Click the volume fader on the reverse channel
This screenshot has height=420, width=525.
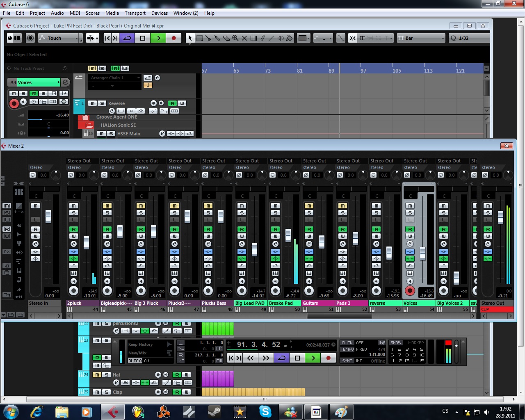(389, 253)
